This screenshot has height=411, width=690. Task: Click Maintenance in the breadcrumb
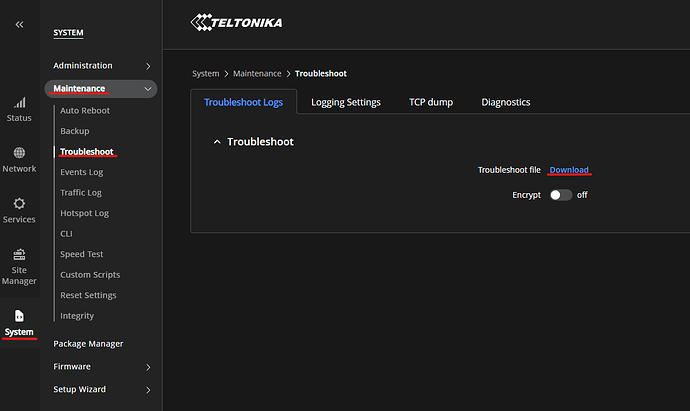[257, 73]
